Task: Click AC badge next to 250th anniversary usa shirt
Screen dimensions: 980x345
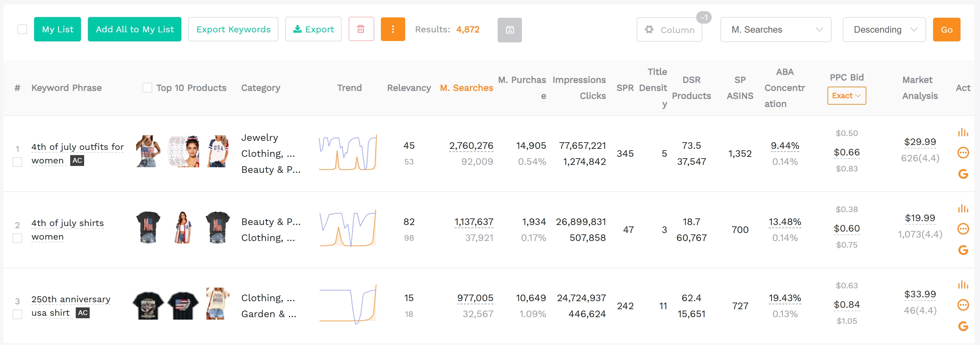Action: click(x=83, y=313)
